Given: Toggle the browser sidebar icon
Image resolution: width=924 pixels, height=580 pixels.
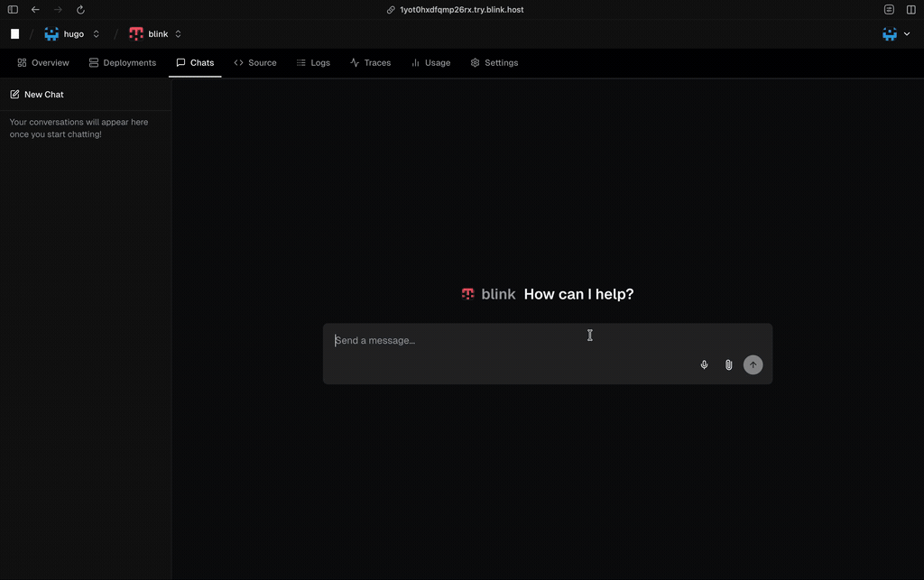Looking at the screenshot, I should pyautogui.click(x=13, y=10).
